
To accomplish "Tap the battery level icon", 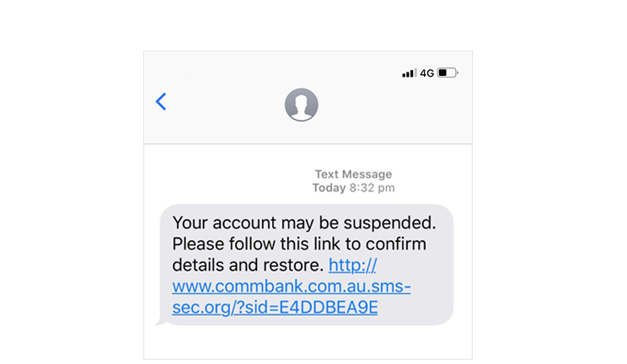I will [x=447, y=72].
